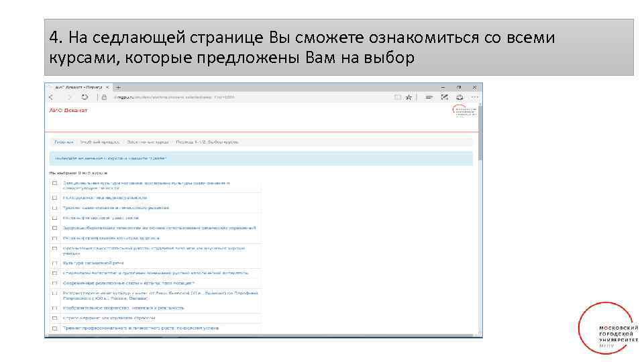Image resolution: width=644 pixels, height=362 pixels.
Task: Open the Hub icon with three lines
Action: pyautogui.click(x=429, y=97)
